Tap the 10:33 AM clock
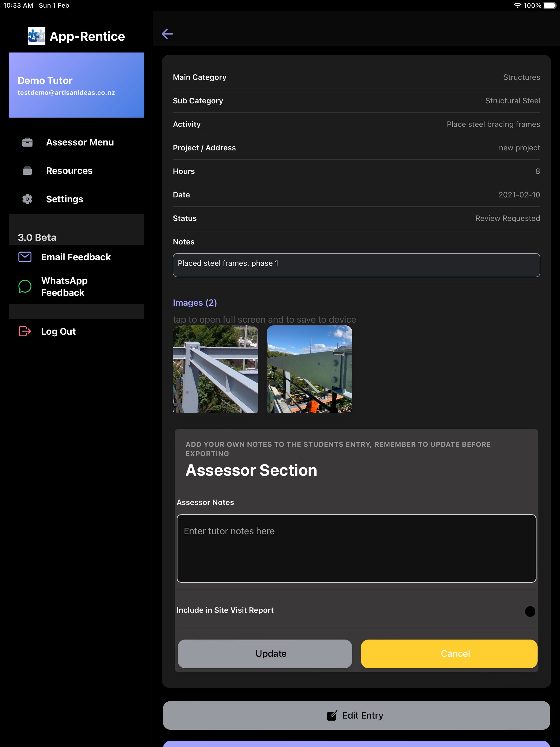 tap(18, 5)
